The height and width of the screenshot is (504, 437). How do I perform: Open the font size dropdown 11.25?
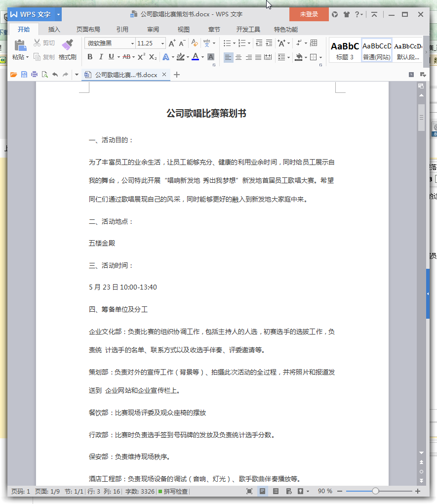(163, 43)
